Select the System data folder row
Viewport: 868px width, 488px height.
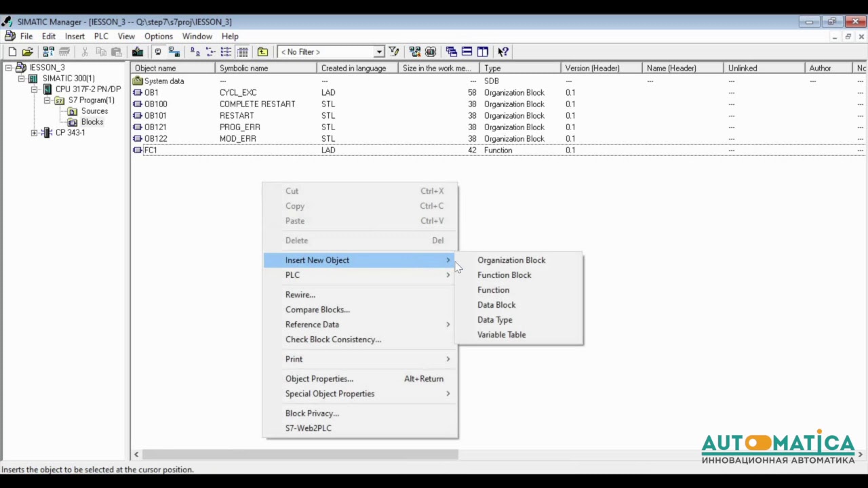click(x=498, y=81)
